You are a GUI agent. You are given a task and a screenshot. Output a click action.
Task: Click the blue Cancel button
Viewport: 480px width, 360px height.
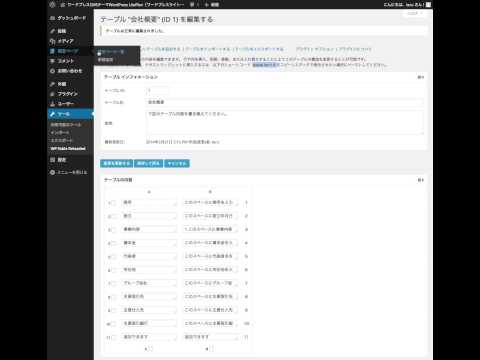click(177, 163)
